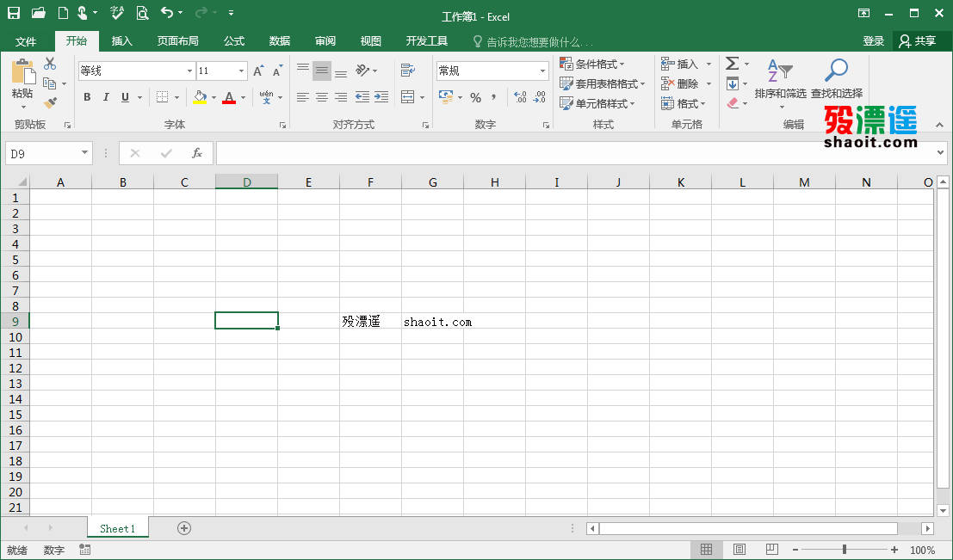Viewport: 953px width, 560px height.
Task: Click the 告诉我您想要做什么 search box
Action: click(532, 42)
